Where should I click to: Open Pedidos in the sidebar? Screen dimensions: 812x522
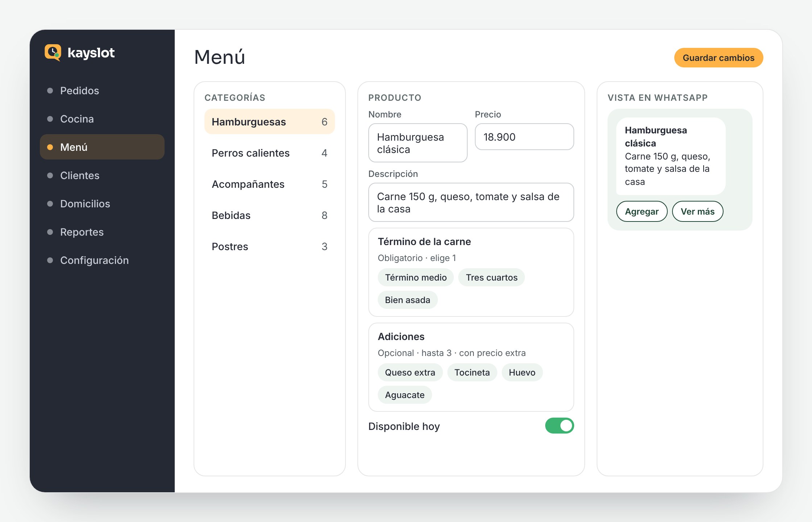click(x=102, y=91)
